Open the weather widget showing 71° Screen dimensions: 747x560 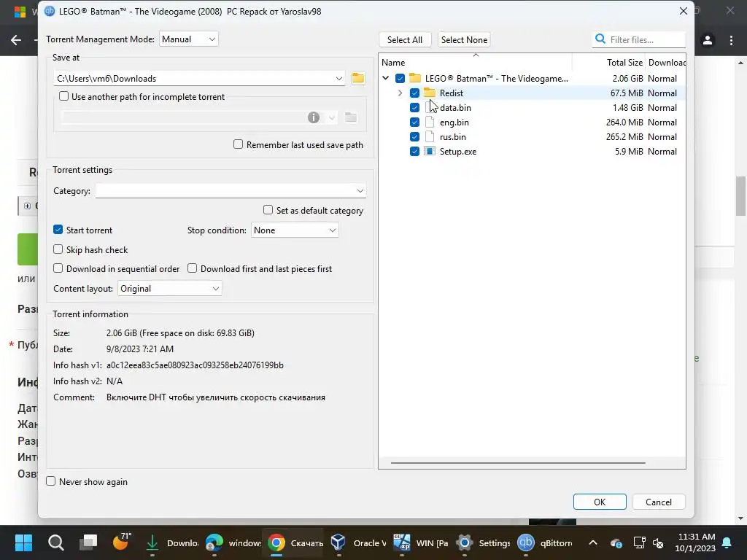121,542
